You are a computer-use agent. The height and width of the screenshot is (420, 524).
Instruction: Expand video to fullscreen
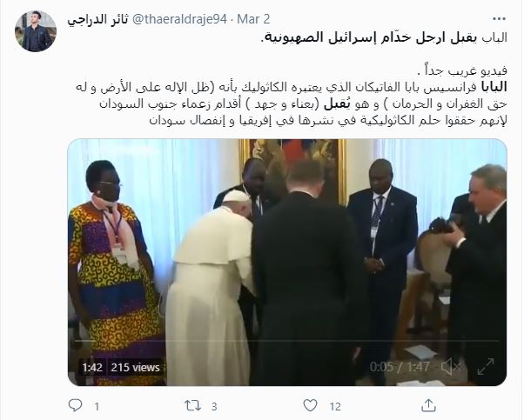(x=486, y=367)
